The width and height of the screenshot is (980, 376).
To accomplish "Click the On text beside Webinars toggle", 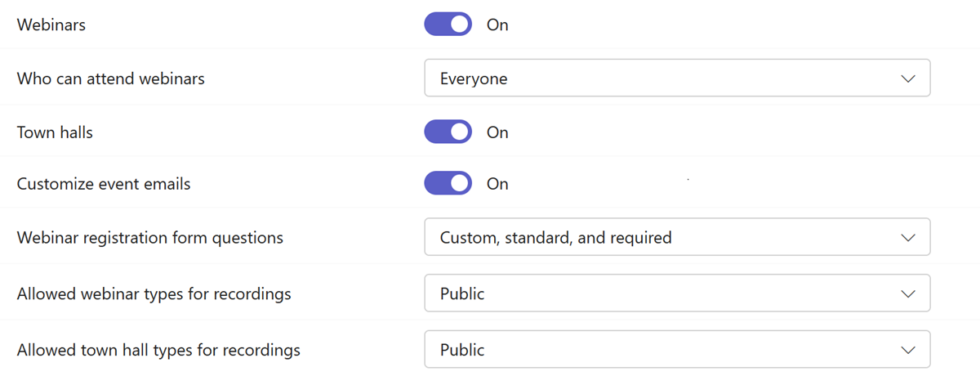I will pyautogui.click(x=497, y=25).
